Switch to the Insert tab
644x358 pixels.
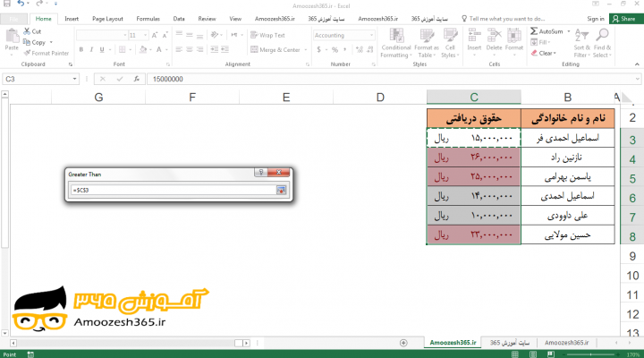(72, 19)
